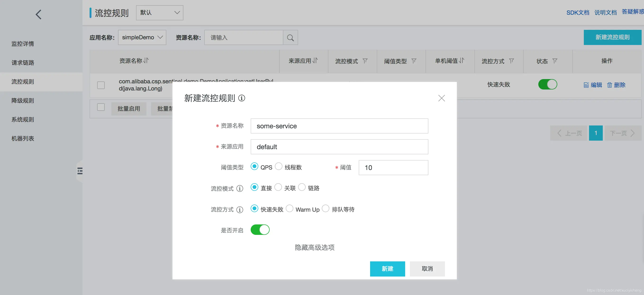Open the 默认 dropdown beside the page title
This screenshot has height=295, width=644.
point(159,13)
